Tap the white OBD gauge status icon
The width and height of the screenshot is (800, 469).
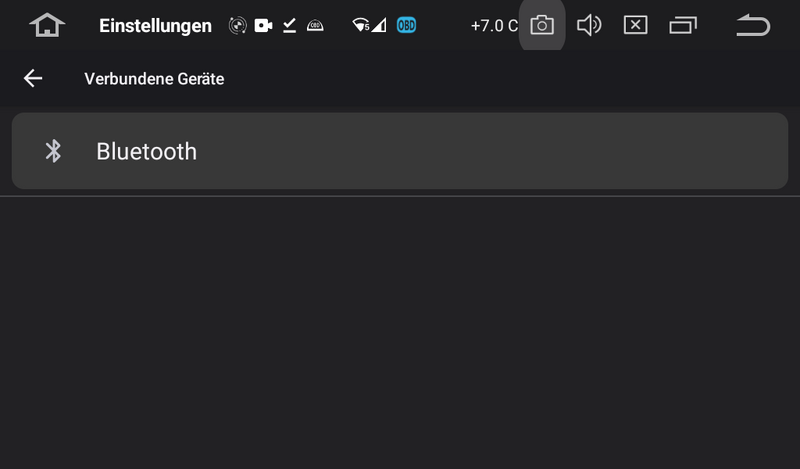coord(315,26)
